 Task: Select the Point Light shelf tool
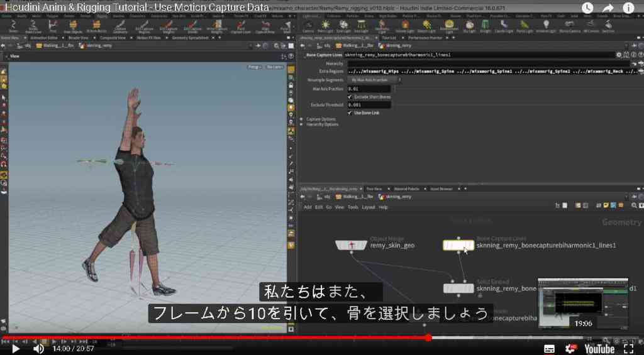tap(325, 26)
